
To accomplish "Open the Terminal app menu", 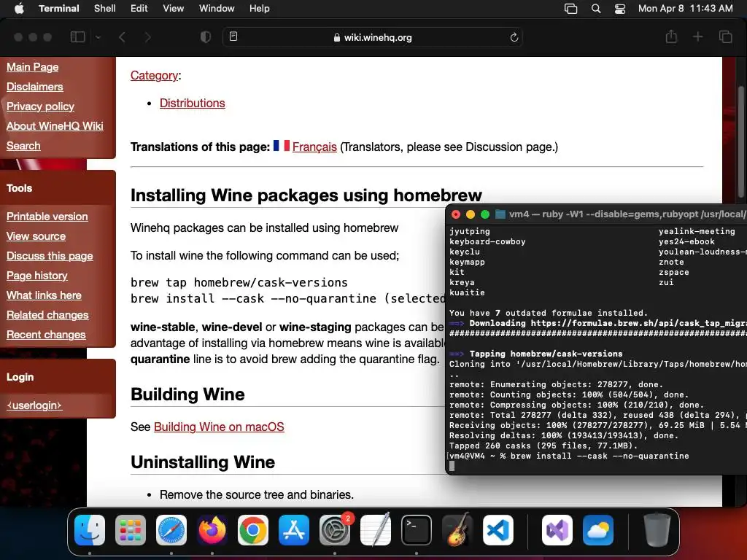I will (59, 9).
